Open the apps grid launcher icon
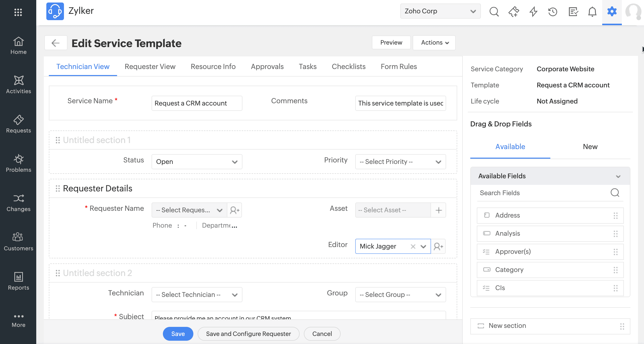Viewport: 644px width, 344px height. (18, 12)
